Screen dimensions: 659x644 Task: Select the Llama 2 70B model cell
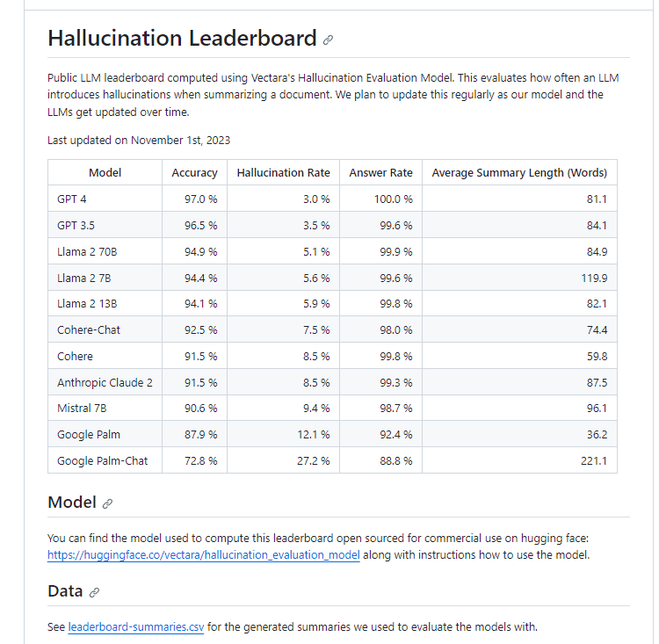click(105, 251)
